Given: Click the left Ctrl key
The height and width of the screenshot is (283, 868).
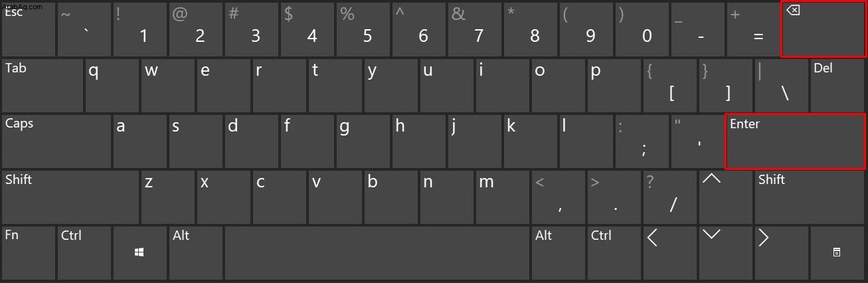Looking at the screenshot, I should (x=84, y=252).
